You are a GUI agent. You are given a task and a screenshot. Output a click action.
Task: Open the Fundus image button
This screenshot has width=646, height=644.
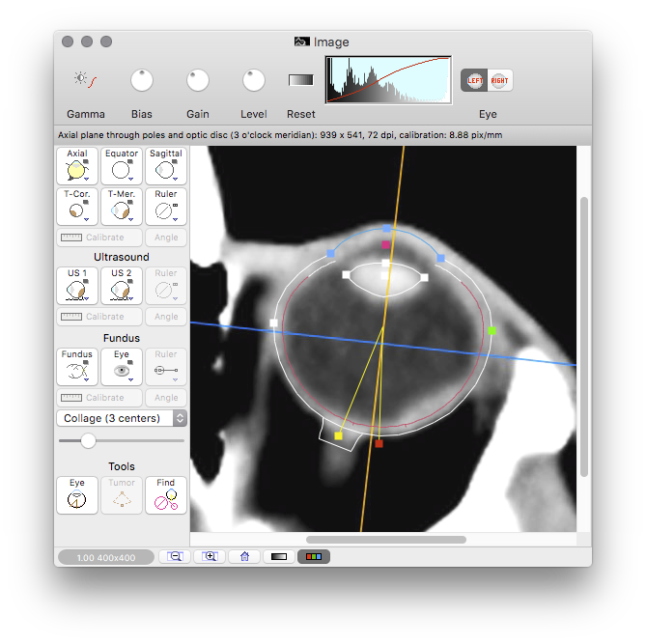pyautogui.click(x=77, y=366)
